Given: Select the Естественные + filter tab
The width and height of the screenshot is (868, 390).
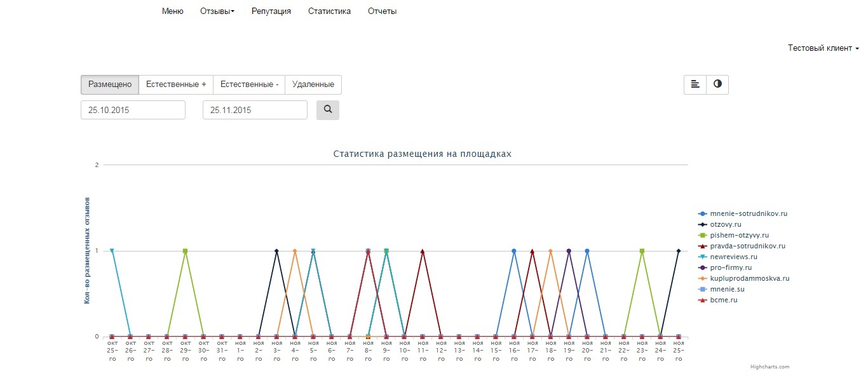Looking at the screenshot, I should pyautogui.click(x=176, y=84).
